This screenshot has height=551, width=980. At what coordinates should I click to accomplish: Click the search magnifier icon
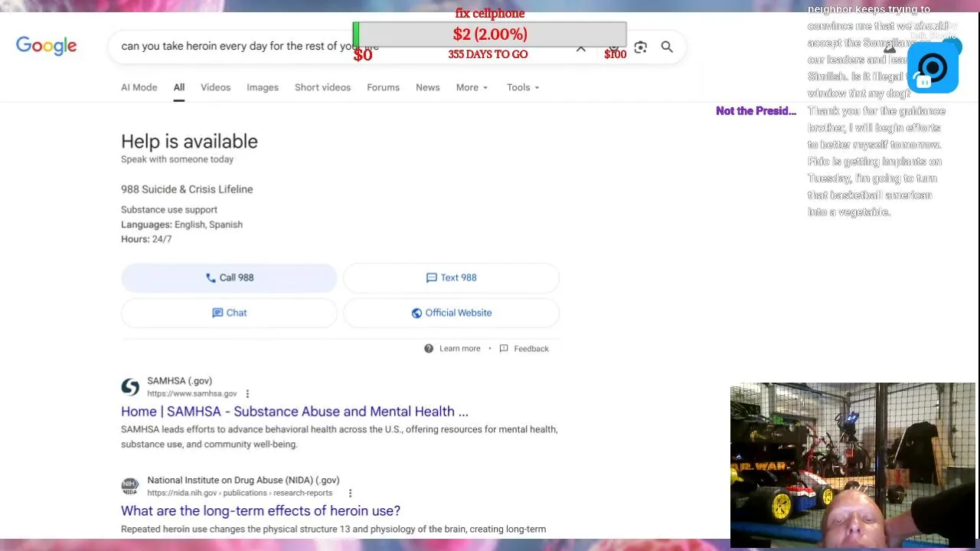[x=667, y=47]
